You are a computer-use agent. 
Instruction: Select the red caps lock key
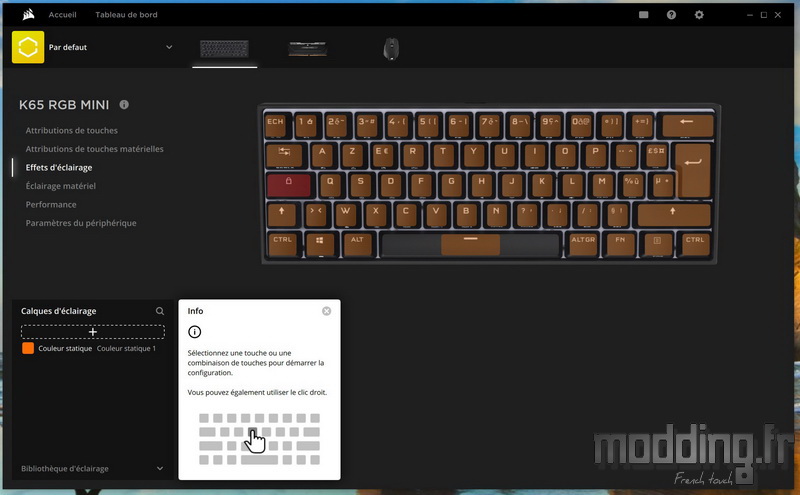coord(289,185)
